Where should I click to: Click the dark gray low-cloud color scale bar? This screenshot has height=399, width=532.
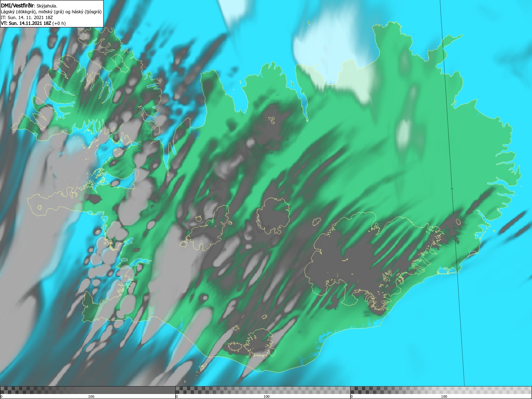pyautogui.click(x=88, y=390)
